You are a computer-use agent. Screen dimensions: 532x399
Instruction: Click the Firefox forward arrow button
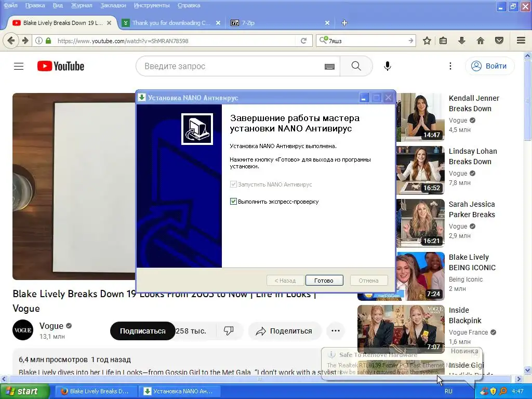[x=25, y=41]
